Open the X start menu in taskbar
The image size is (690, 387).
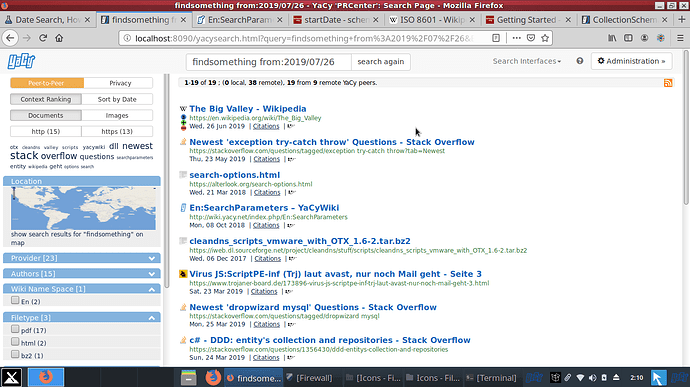coord(12,377)
